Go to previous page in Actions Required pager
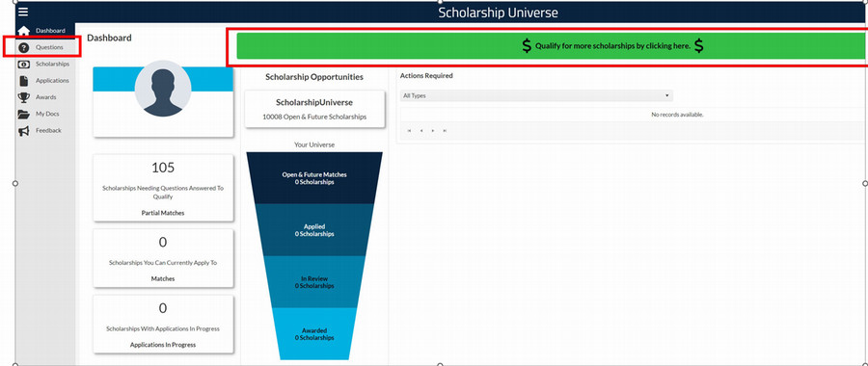 [421, 130]
